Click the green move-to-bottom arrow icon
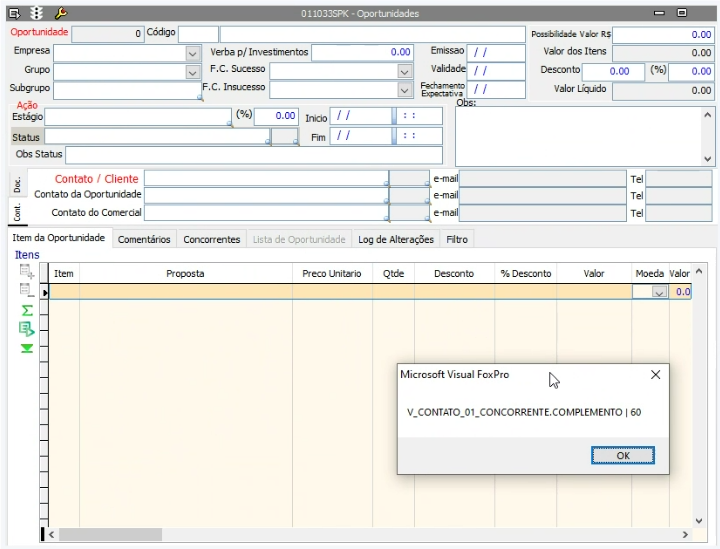720x549 pixels. (27, 348)
